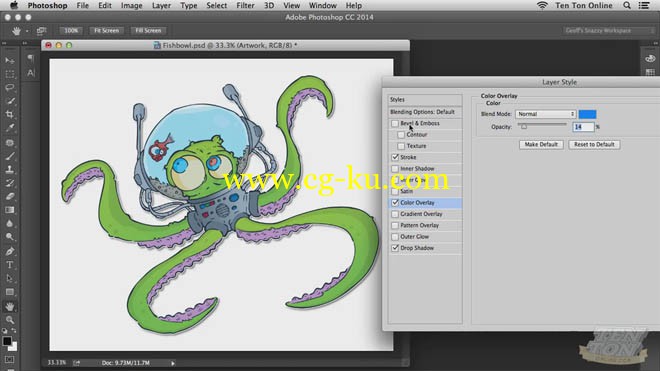The width and height of the screenshot is (660, 371).
Task: Select the Horizontal Type tool
Action: coord(10,265)
